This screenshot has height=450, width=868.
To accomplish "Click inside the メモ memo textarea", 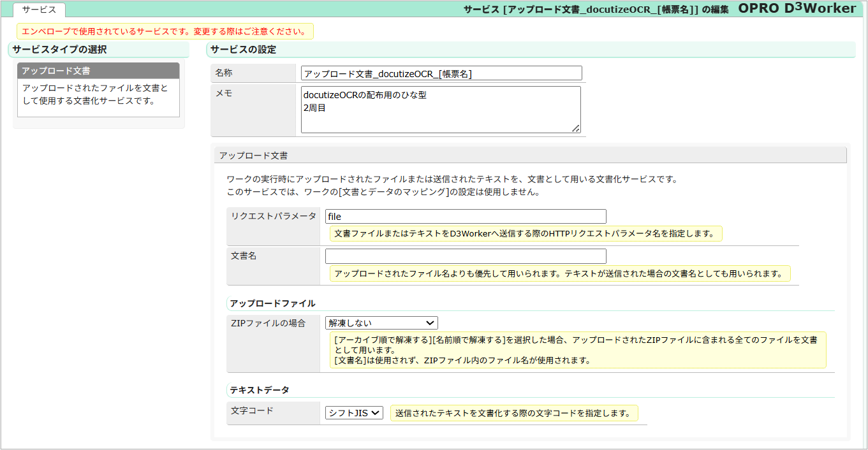I will coord(440,110).
